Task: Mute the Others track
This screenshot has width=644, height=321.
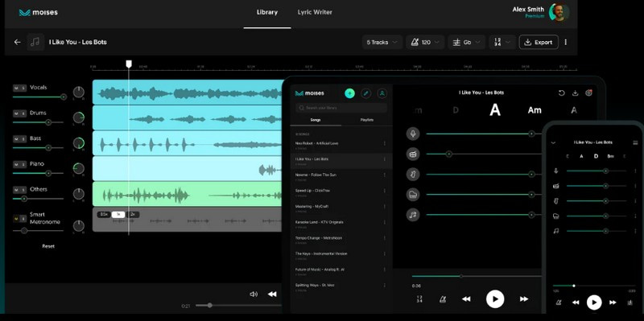Action: pyautogui.click(x=16, y=190)
